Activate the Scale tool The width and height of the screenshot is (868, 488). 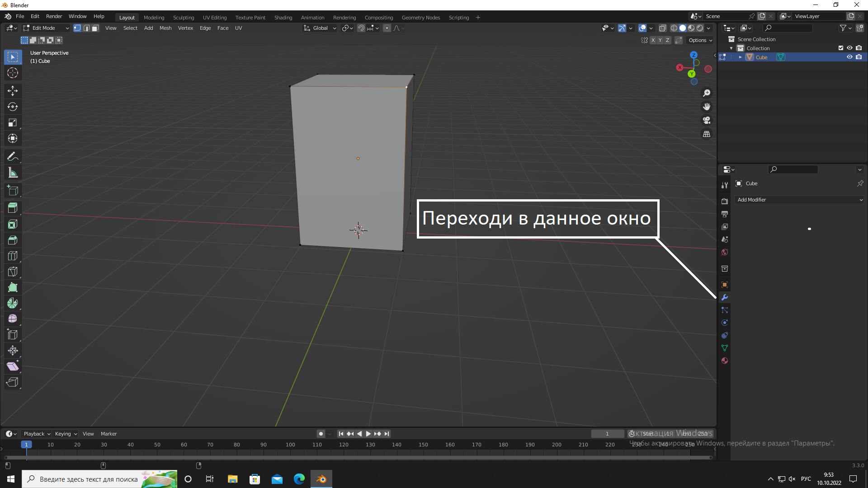(13, 122)
